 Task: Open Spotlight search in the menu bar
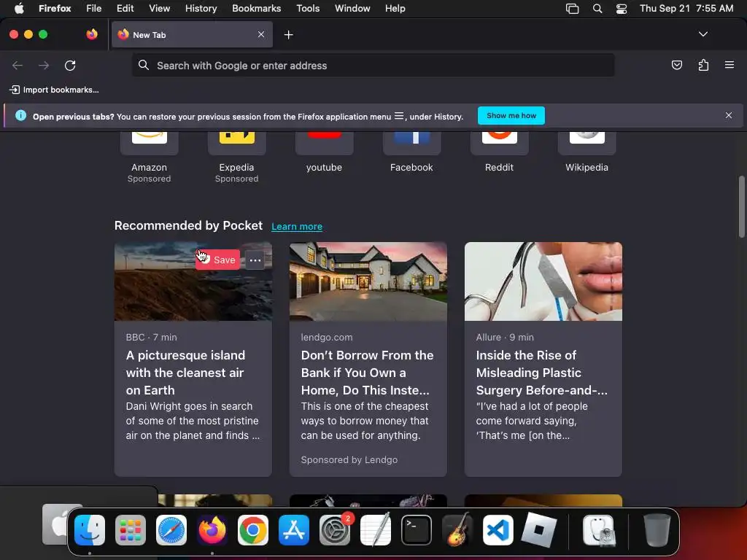(597, 8)
